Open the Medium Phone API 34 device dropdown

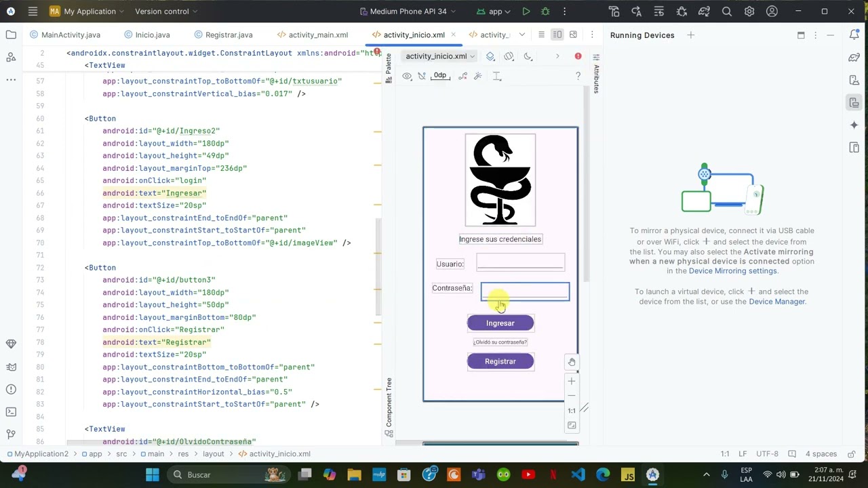(x=406, y=12)
